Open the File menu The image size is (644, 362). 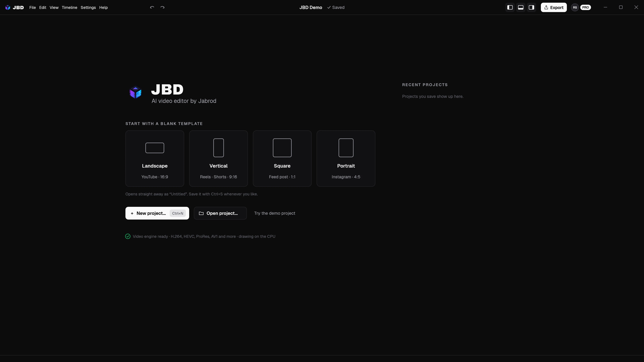pyautogui.click(x=33, y=8)
